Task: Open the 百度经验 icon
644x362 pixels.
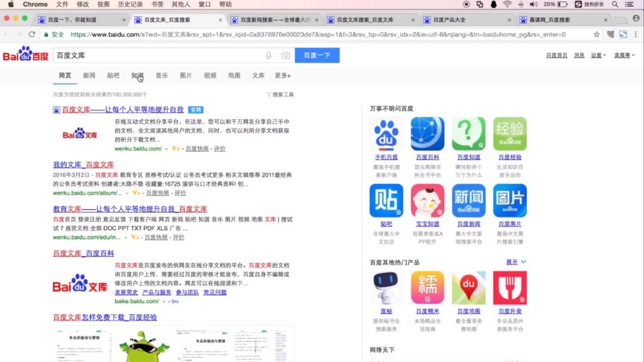Action: click(x=510, y=133)
